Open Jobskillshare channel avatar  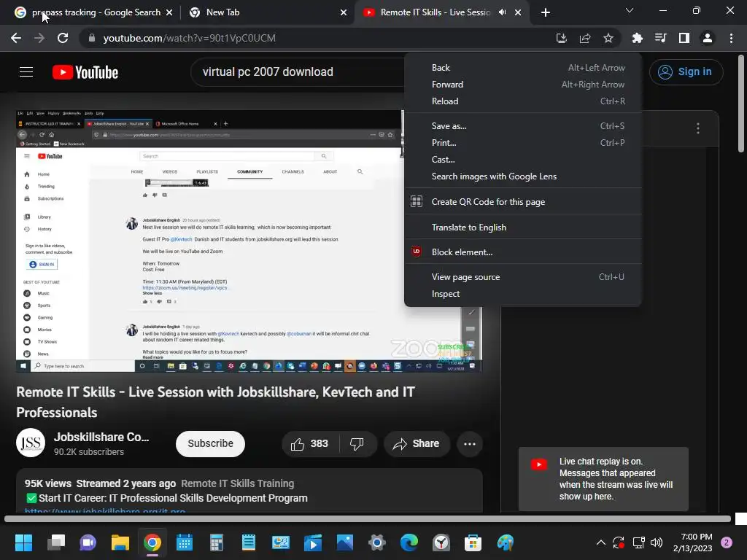click(x=31, y=443)
